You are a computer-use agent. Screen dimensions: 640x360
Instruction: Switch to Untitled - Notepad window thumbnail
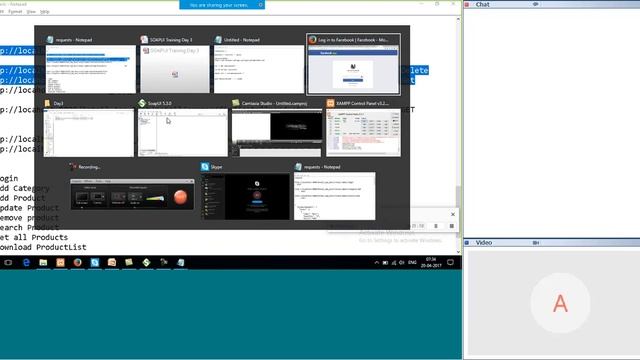[259, 69]
